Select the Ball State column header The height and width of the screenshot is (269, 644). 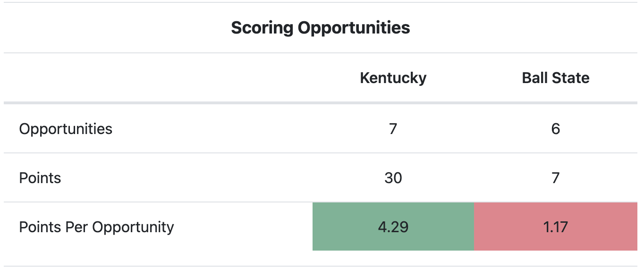556,77
